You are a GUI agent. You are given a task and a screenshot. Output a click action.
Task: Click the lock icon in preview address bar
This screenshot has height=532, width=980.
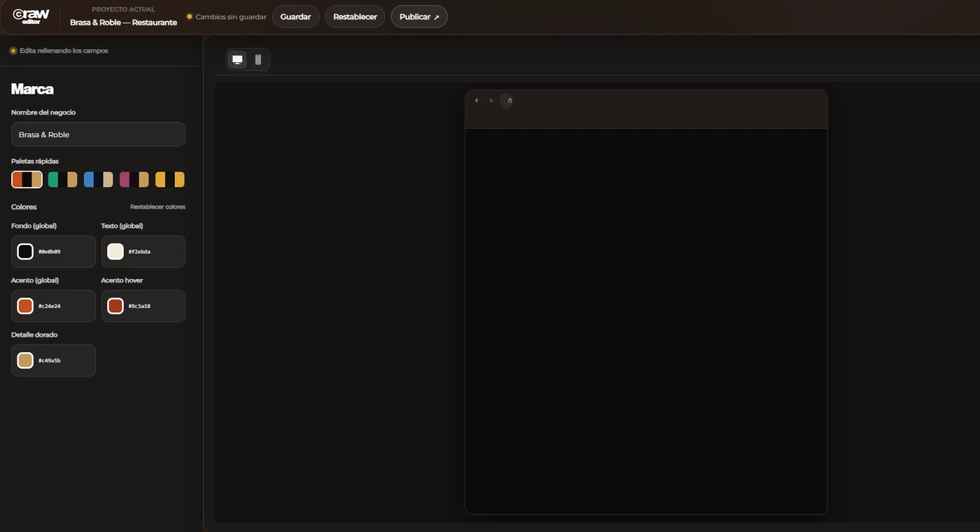[510, 101]
